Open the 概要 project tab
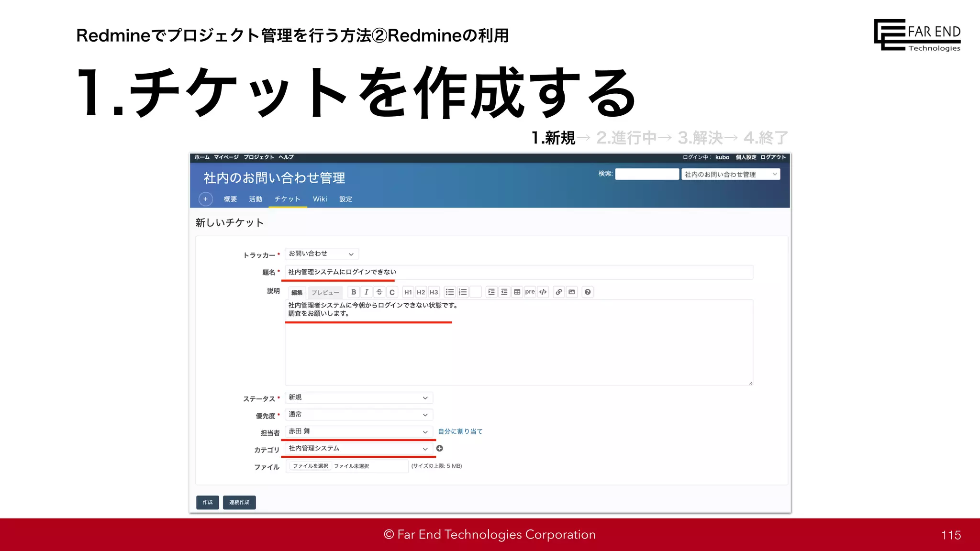The image size is (980, 551). click(230, 199)
